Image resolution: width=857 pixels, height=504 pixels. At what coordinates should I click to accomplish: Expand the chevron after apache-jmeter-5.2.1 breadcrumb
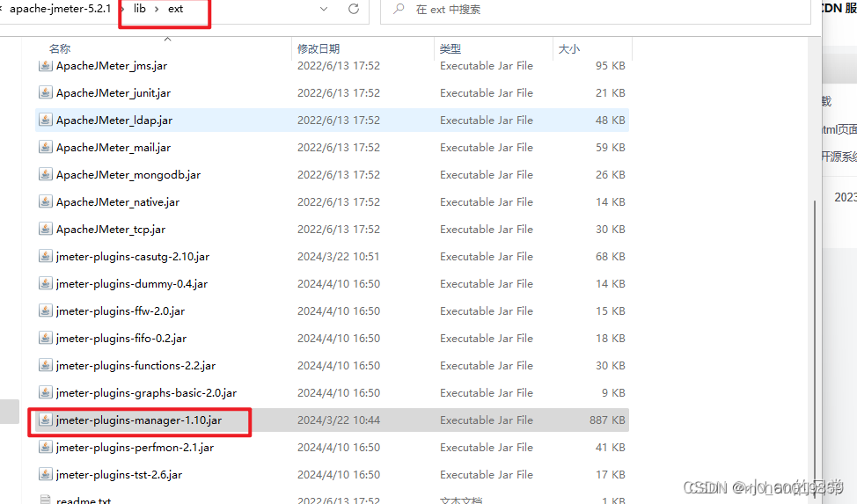pos(121,9)
